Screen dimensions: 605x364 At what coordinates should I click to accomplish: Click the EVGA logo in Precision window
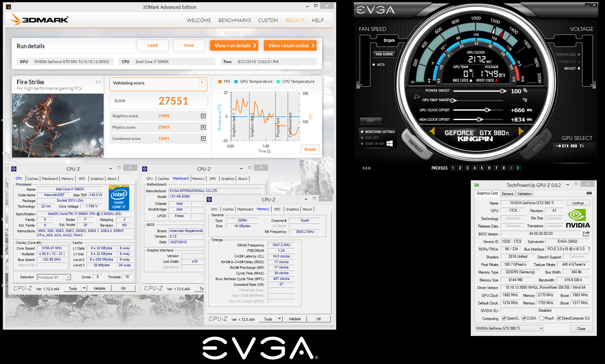[x=376, y=10]
